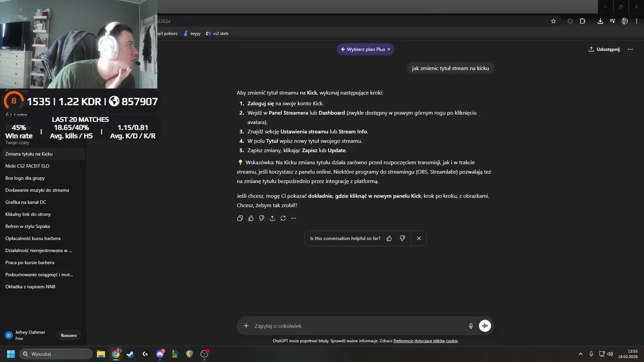
Task: Open 'mp3 pobierz' bookmark
Action: click(x=168, y=33)
